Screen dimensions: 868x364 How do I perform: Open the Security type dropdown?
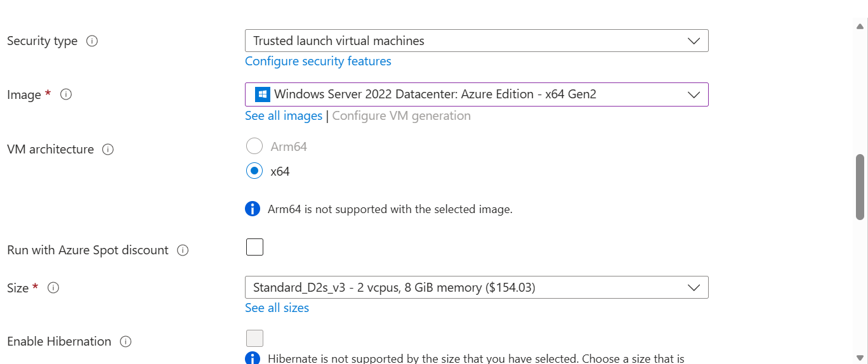477,41
